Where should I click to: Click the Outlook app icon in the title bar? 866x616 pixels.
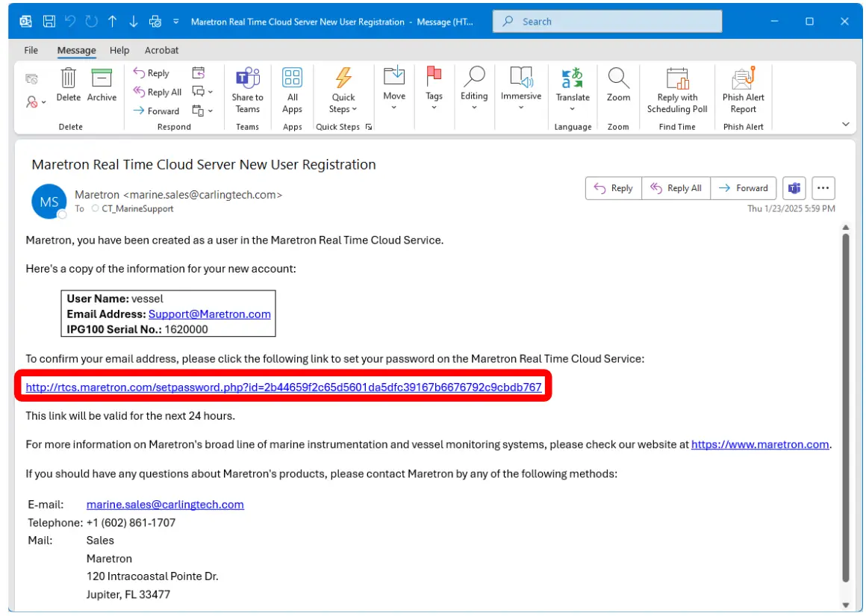26,22
